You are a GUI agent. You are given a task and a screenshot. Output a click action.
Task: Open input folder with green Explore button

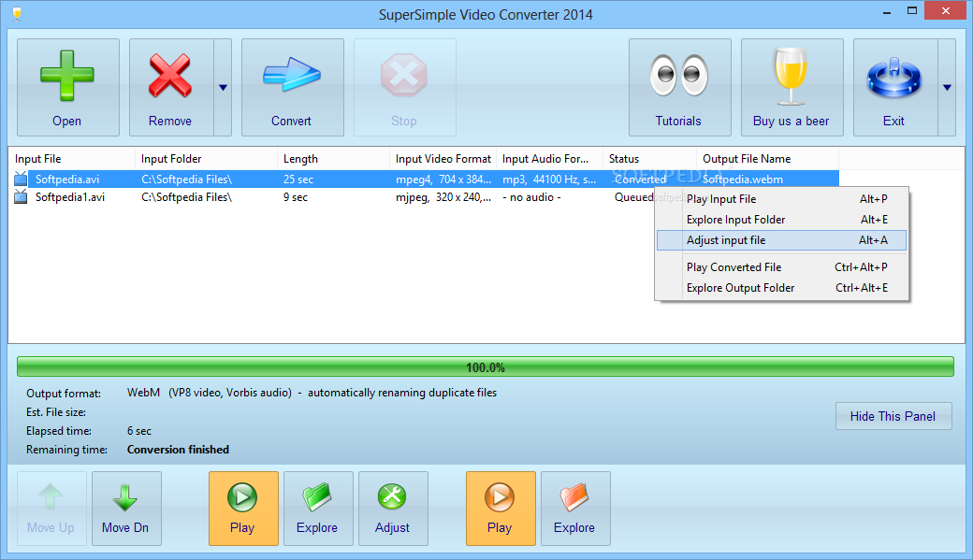[x=318, y=509]
